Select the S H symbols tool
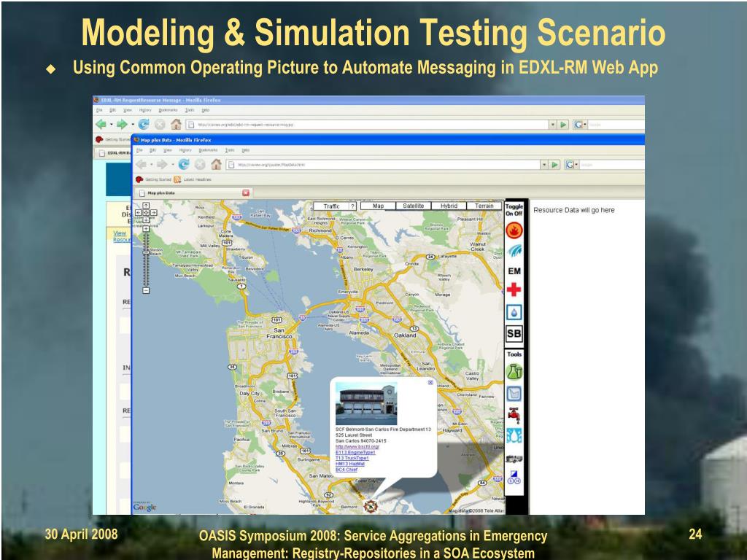Viewport: 747px width, 560px height. 514,477
